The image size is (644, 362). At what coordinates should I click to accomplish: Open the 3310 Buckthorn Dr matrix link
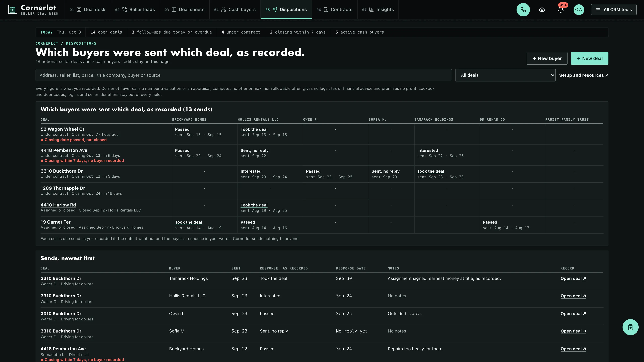(62, 171)
